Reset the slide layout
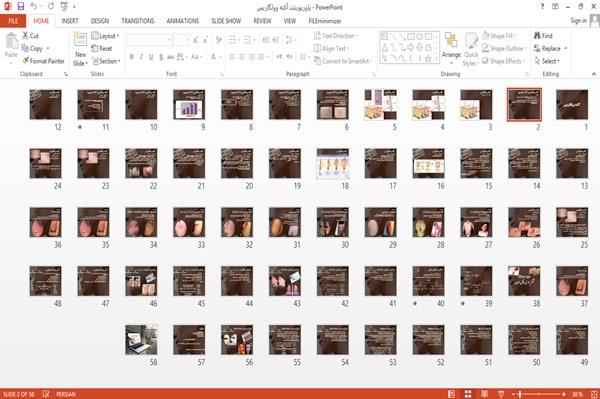Screen dimensions: 600x399 pyautogui.click(x=102, y=49)
